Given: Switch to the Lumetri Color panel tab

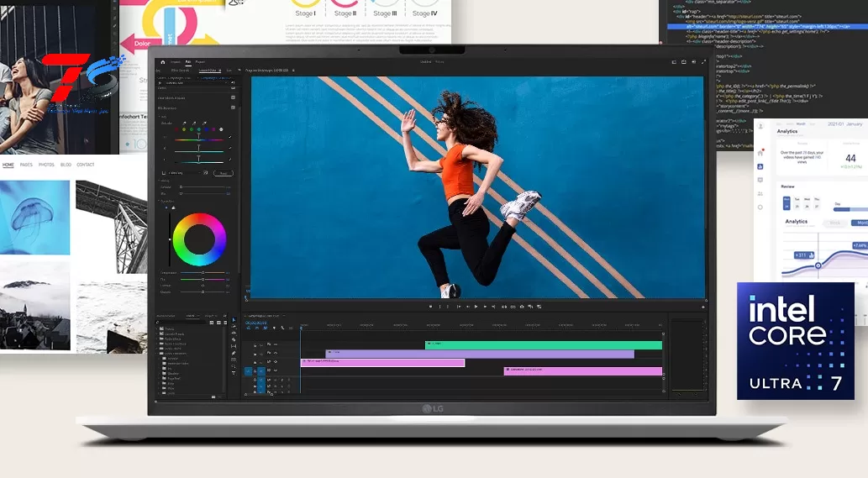Looking at the screenshot, I should (x=206, y=71).
